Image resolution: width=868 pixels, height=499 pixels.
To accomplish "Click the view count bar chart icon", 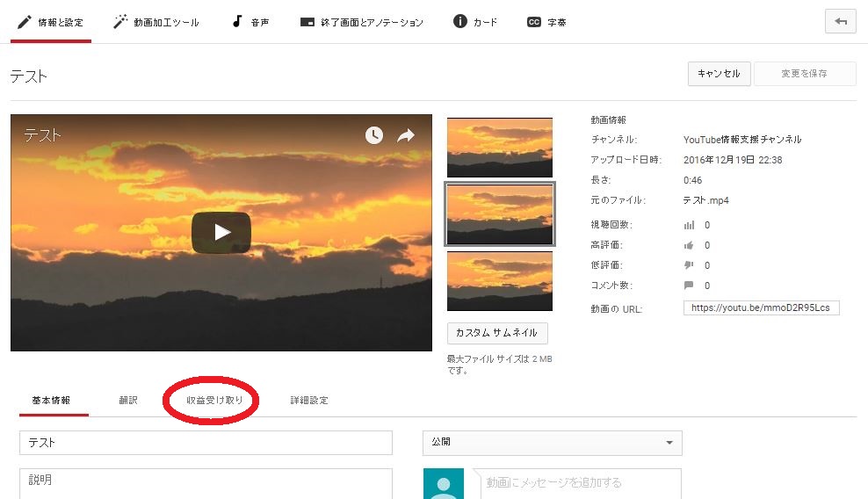I will tap(689, 226).
